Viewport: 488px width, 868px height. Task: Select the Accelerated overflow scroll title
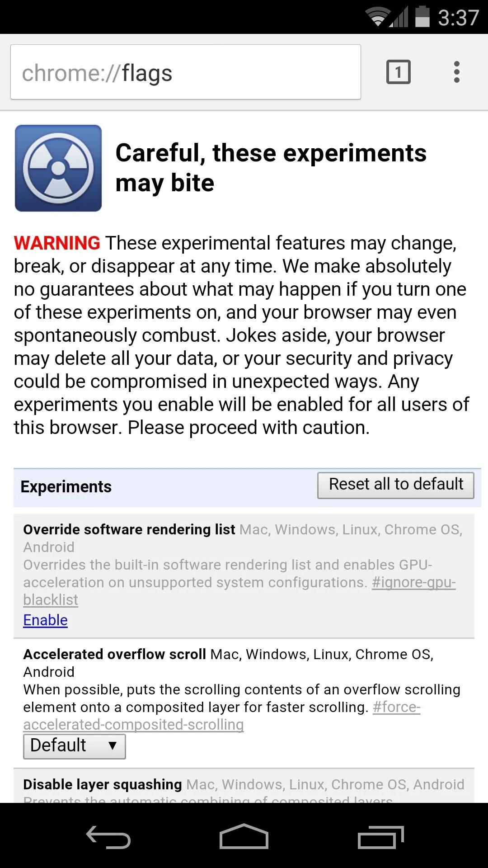point(114,654)
